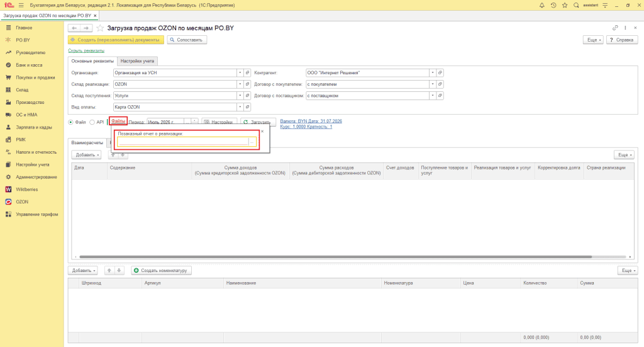Select the API radio button
This screenshot has width=644, height=347.
coord(92,122)
